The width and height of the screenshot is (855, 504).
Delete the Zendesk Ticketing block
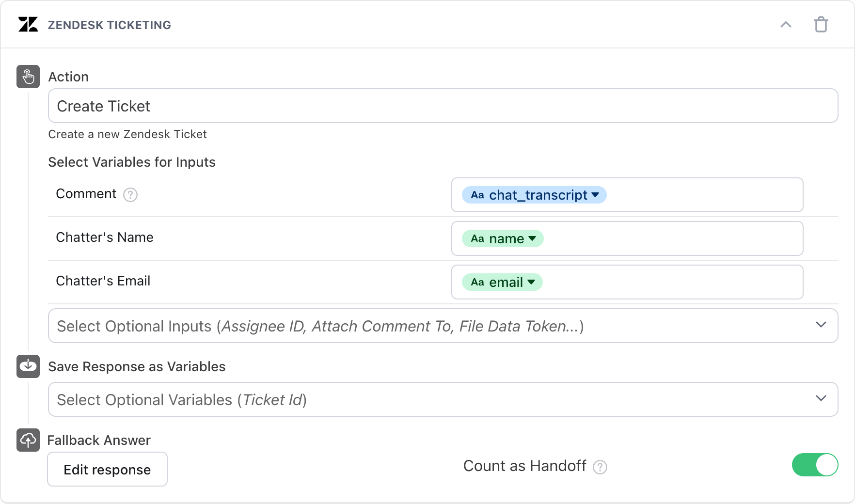click(821, 24)
